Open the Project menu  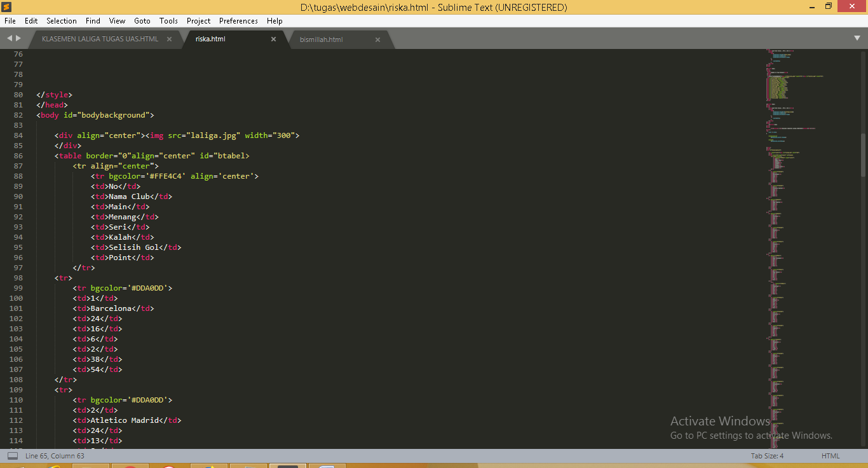coord(198,21)
